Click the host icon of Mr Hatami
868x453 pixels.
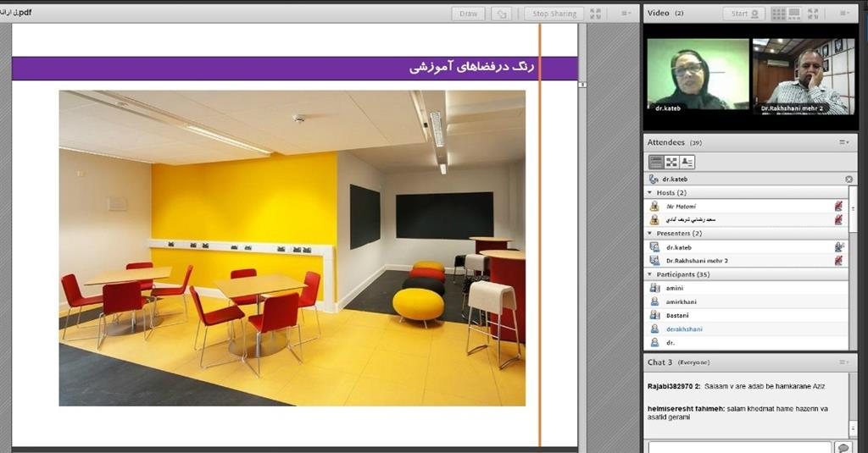tap(654, 207)
